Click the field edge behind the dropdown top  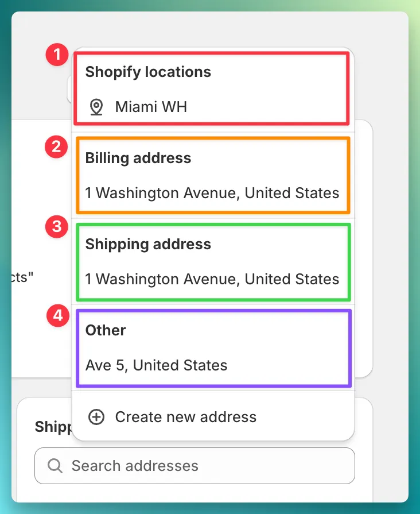click(69, 90)
